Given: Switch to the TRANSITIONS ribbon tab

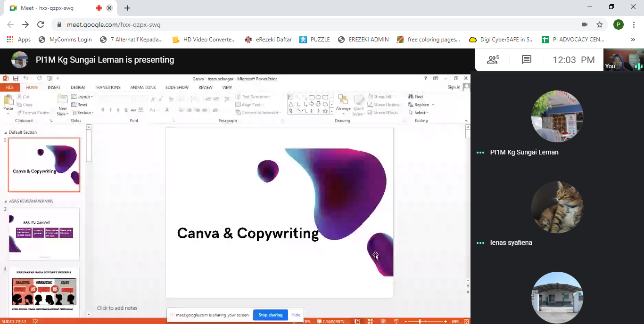Looking at the screenshot, I should (x=107, y=87).
